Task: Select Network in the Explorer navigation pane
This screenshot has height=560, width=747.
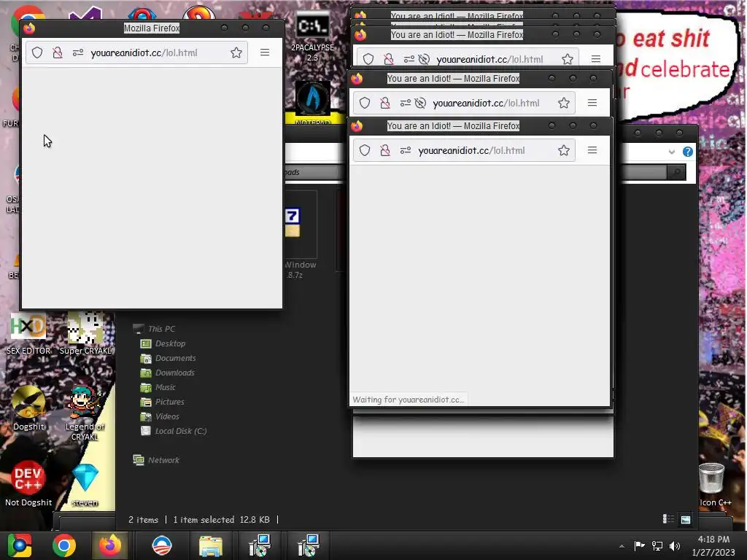Action: (156, 460)
